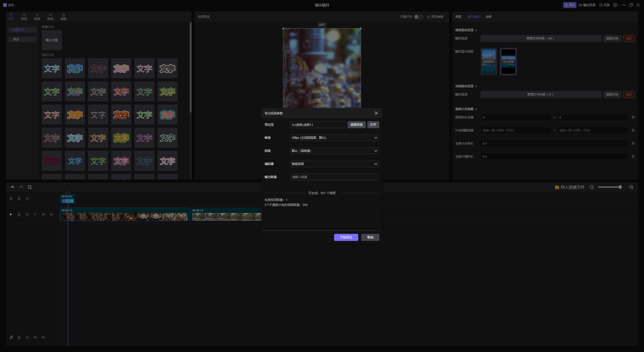The width and height of the screenshot is (644, 352).
Task: Expand the 码率 bitrate dropdown
Action: tap(334, 151)
